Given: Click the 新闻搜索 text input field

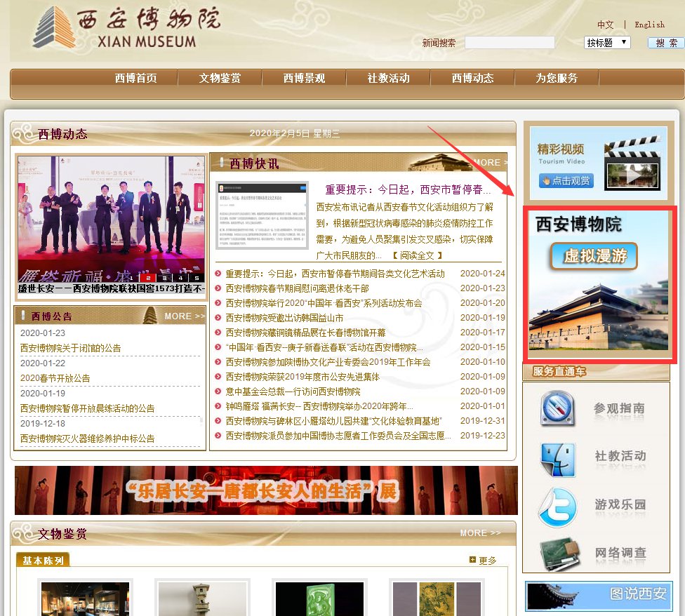Looking at the screenshot, I should [510, 43].
